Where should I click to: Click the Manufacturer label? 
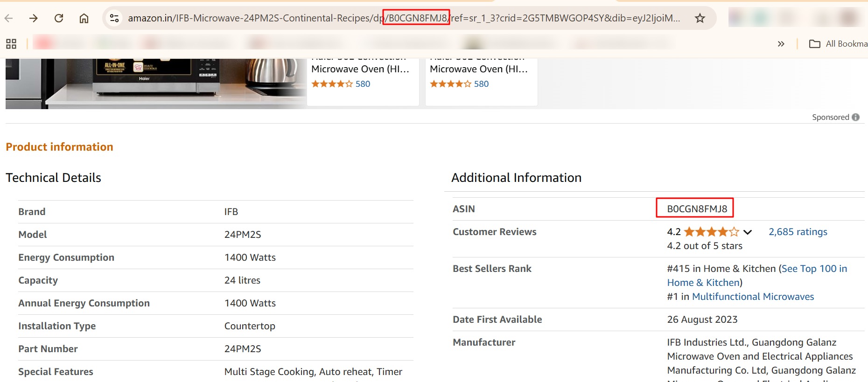pyautogui.click(x=484, y=342)
